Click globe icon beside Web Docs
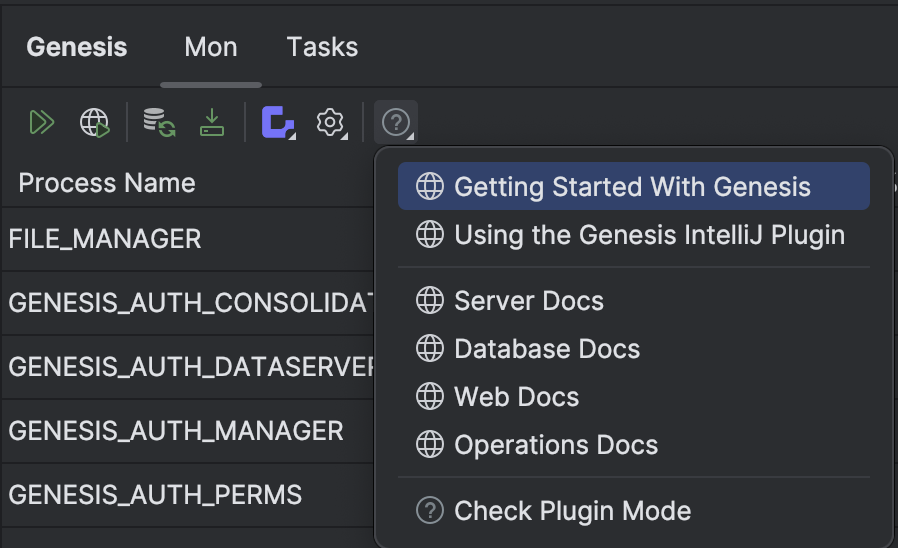Image resolution: width=898 pixels, height=548 pixels. pyautogui.click(x=430, y=397)
